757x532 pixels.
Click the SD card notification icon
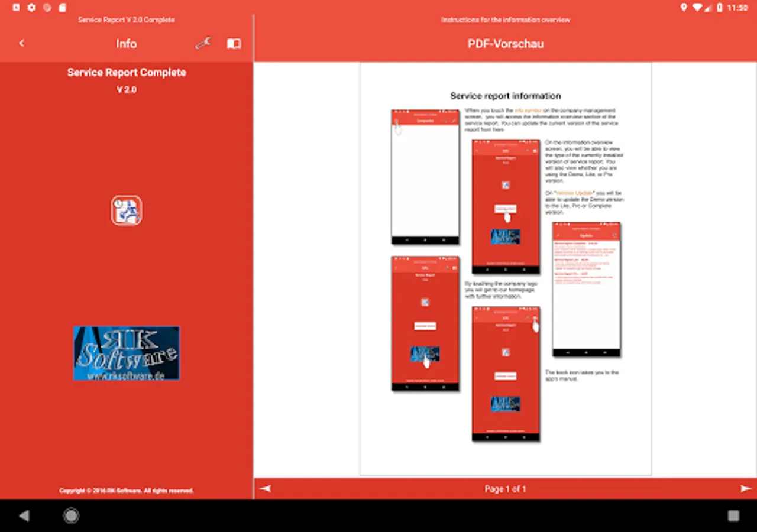point(63,8)
